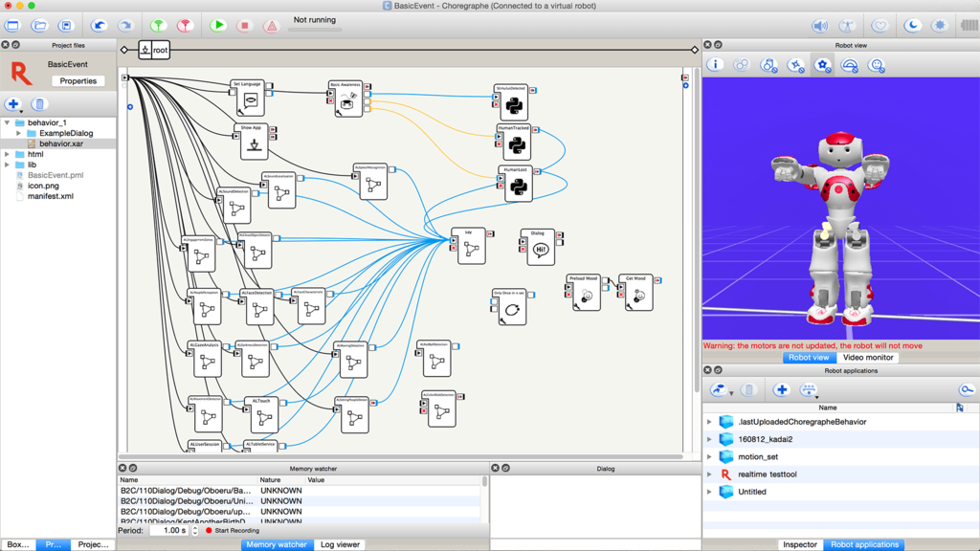Viewport: 980px width, 551px height.
Task: Open the Robot applications layout options dropdown
Action: tap(809, 390)
